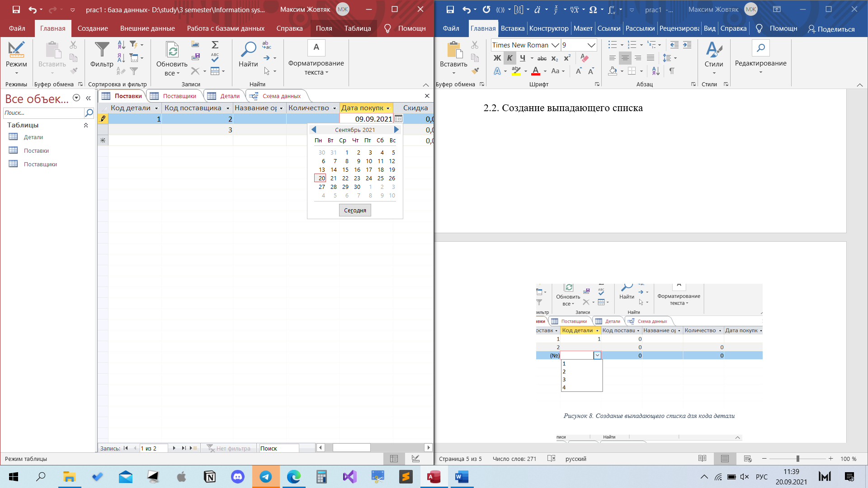Open Microsoft Edge from taskbar

pos(294,477)
